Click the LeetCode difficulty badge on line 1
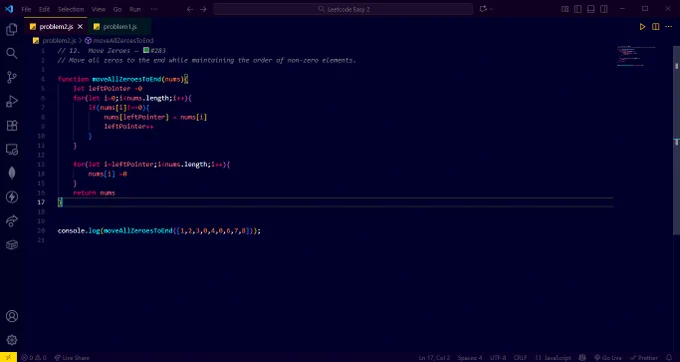The width and height of the screenshot is (680, 362). (146, 50)
